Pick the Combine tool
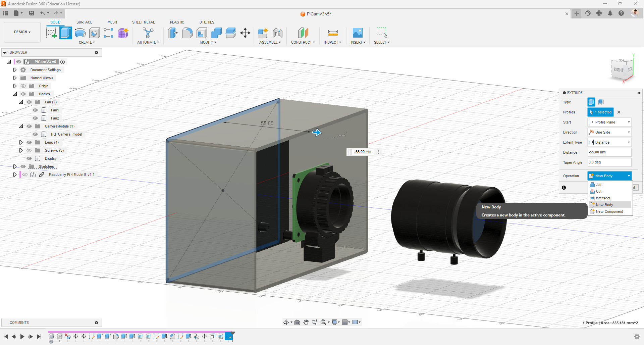 tap(216, 33)
